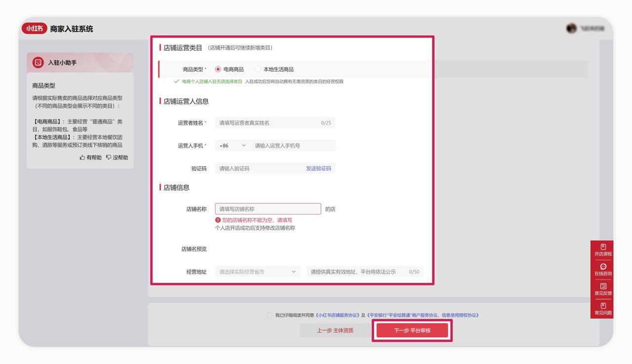Click the 店铺名称 input field

pyautogui.click(x=268, y=209)
